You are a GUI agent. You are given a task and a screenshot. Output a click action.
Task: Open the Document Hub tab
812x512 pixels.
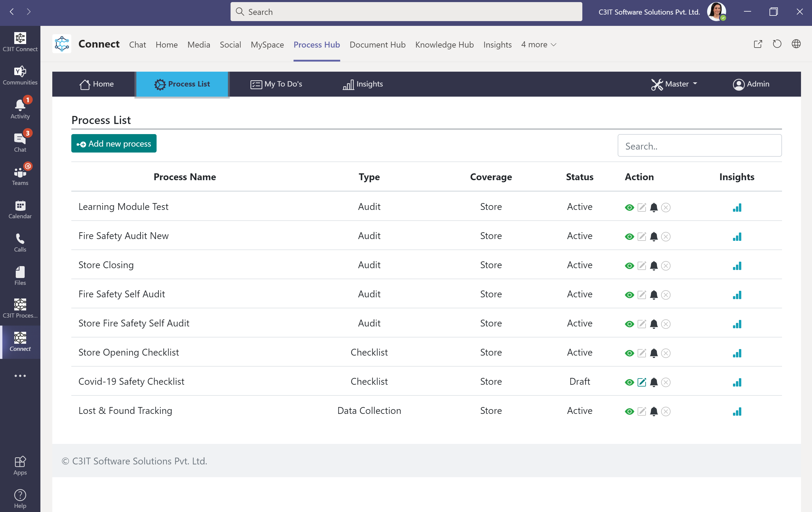[377, 45]
